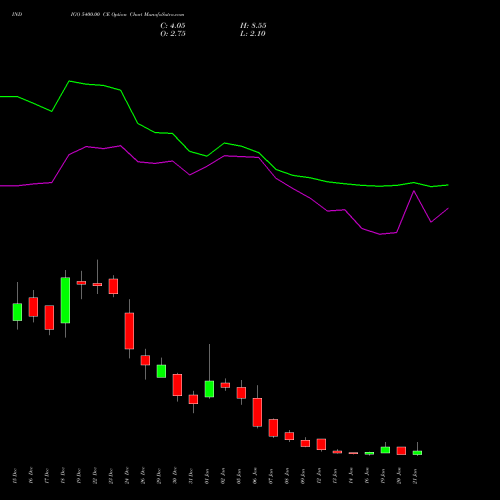Click the '12 Jan' date axis label
This screenshot has width=500, height=500.
pyautogui.click(x=319, y=476)
